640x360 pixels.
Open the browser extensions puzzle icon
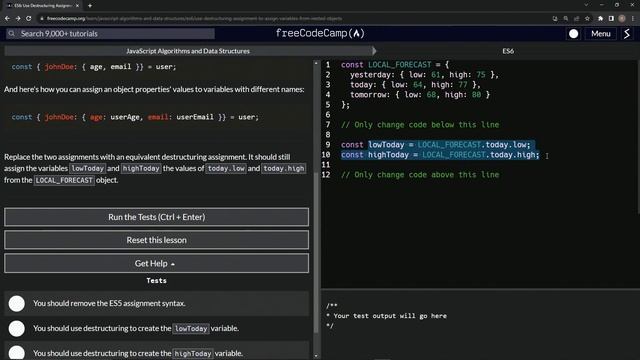coord(600,18)
